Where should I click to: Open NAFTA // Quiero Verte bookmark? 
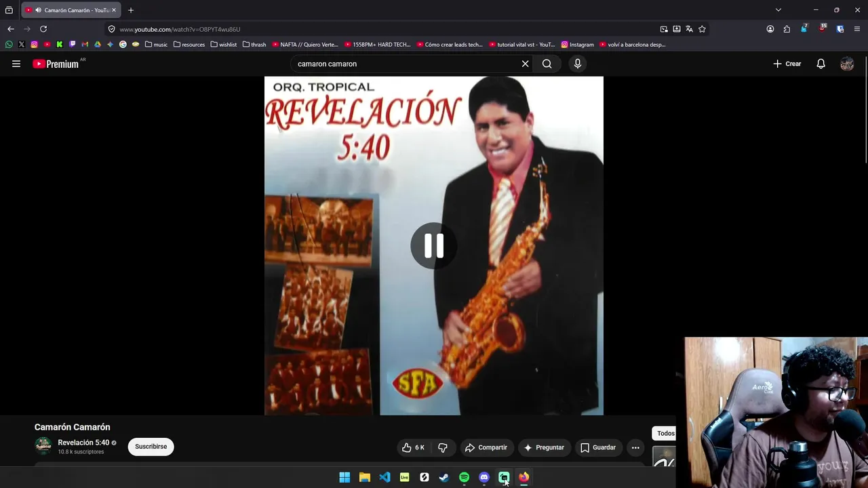(x=305, y=45)
